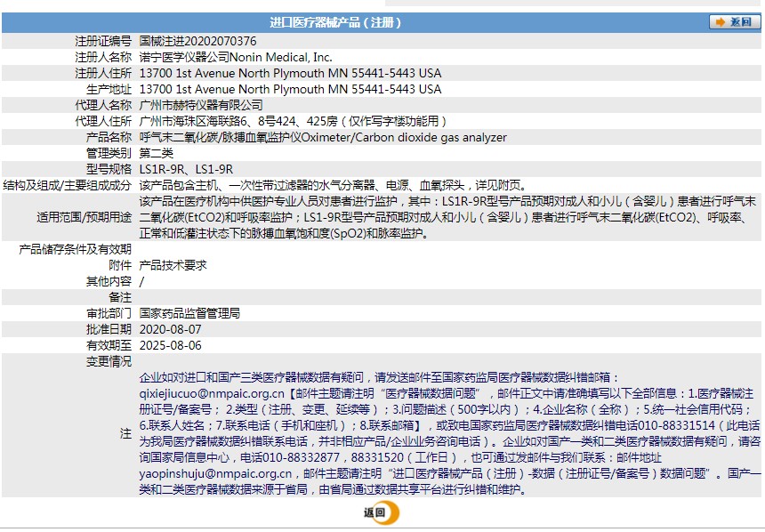
Task: Click registration number 国械注进20202070376
Action: tap(198, 41)
